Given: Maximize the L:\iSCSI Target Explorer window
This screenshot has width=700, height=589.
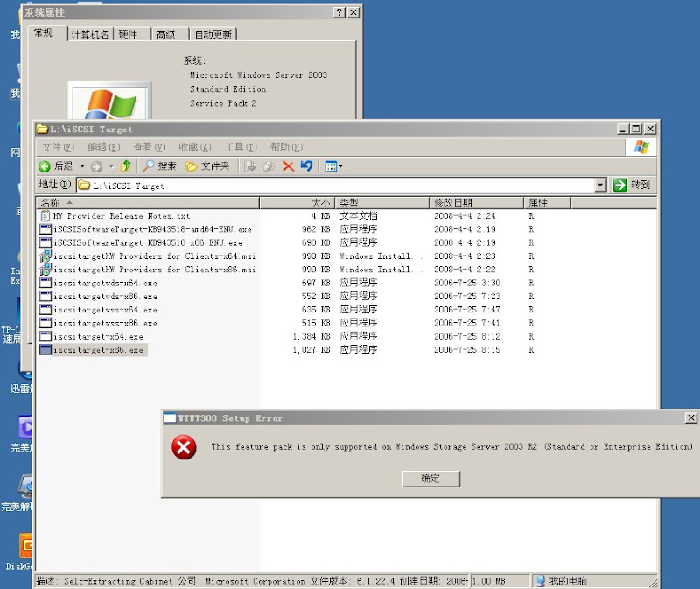Looking at the screenshot, I should tap(636, 129).
